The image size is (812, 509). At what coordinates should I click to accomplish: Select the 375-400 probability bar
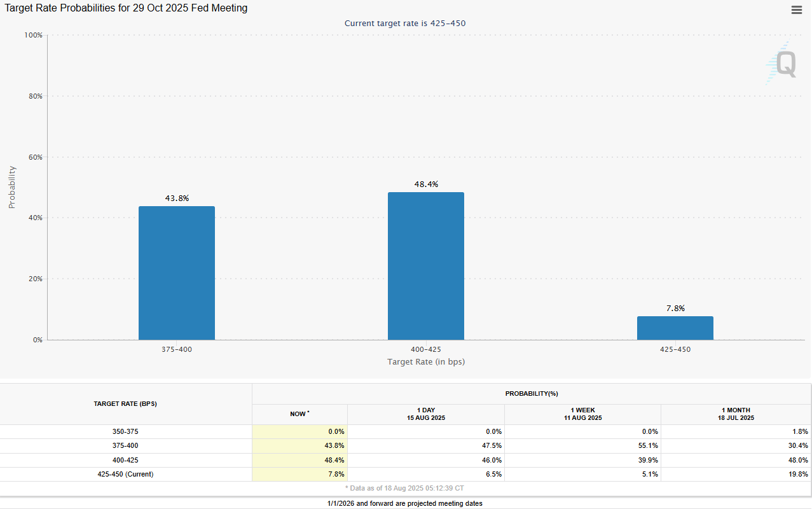(x=176, y=274)
